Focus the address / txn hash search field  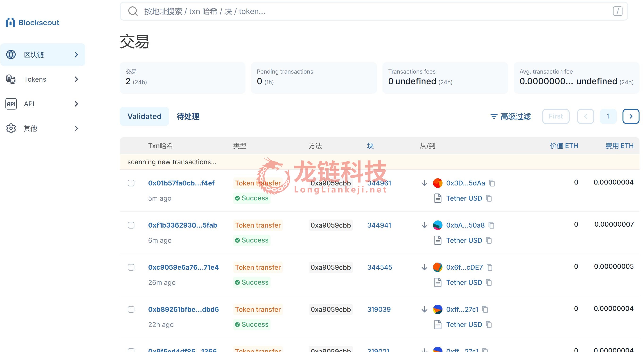point(374,11)
